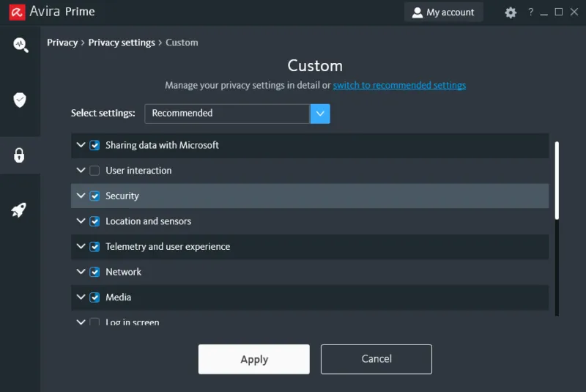Uncheck the Network checkbox

click(x=94, y=272)
